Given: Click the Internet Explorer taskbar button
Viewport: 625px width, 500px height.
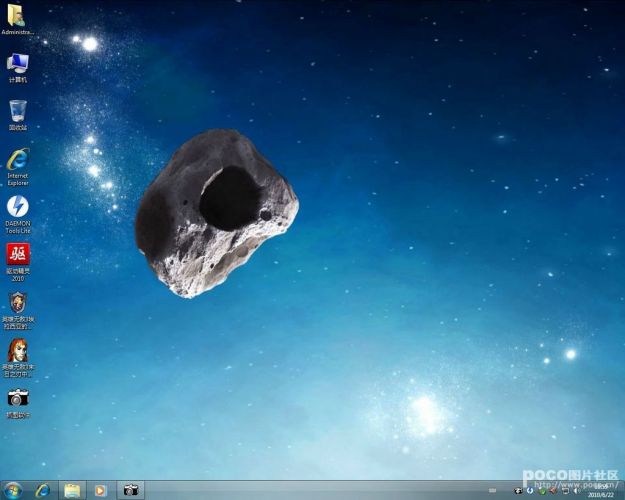Looking at the screenshot, I should [43, 490].
